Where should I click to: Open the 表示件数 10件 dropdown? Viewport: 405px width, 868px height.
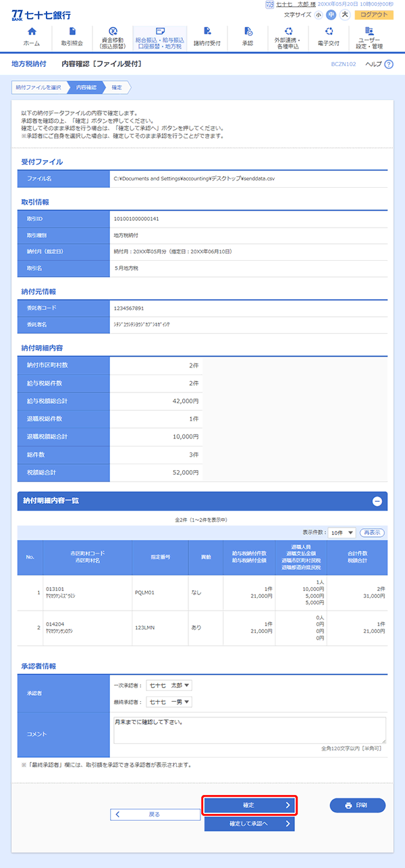342,533
